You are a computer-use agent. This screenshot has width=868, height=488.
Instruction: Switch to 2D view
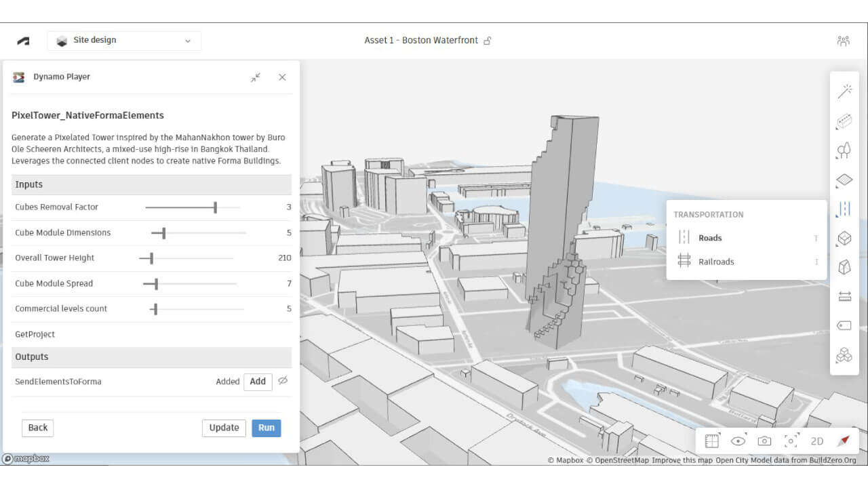(x=817, y=441)
